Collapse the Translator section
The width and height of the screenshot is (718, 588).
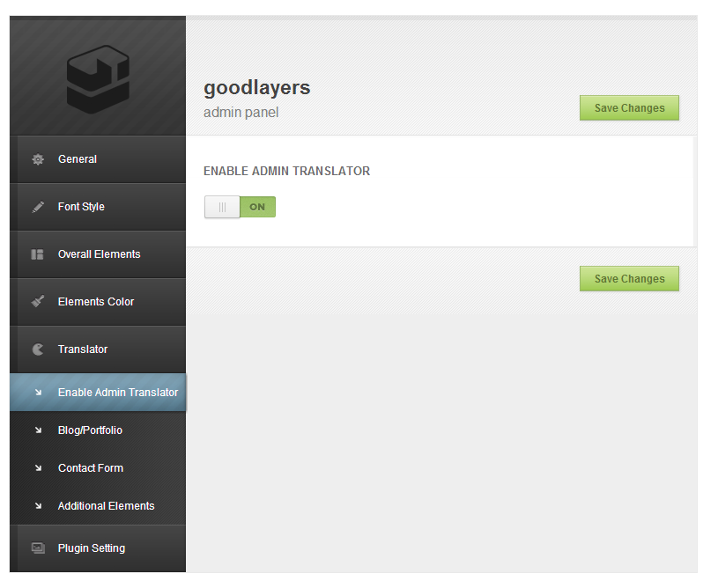point(98,349)
